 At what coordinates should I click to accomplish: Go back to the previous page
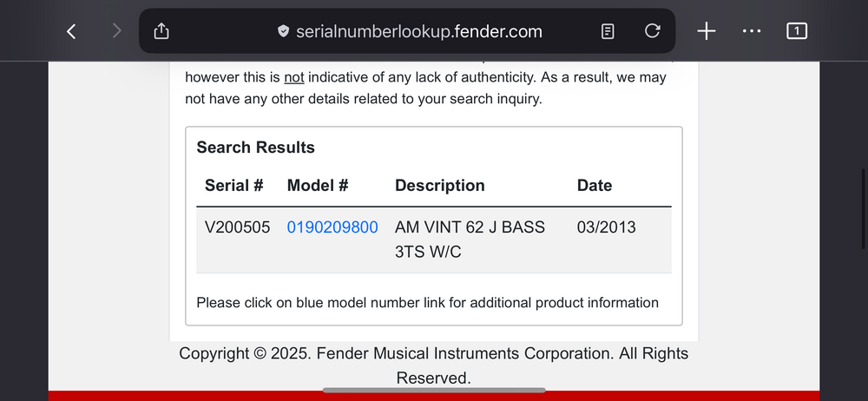point(71,31)
